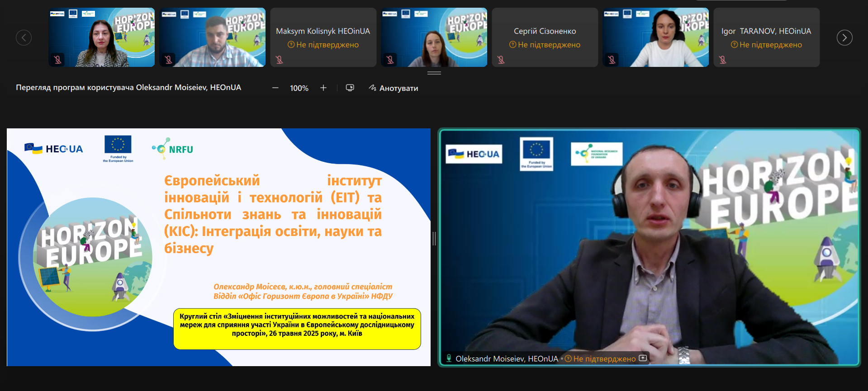Click muted mic icon on Сергій Сізоненко tile
The height and width of the screenshot is (391, 868).
point(501,59)
